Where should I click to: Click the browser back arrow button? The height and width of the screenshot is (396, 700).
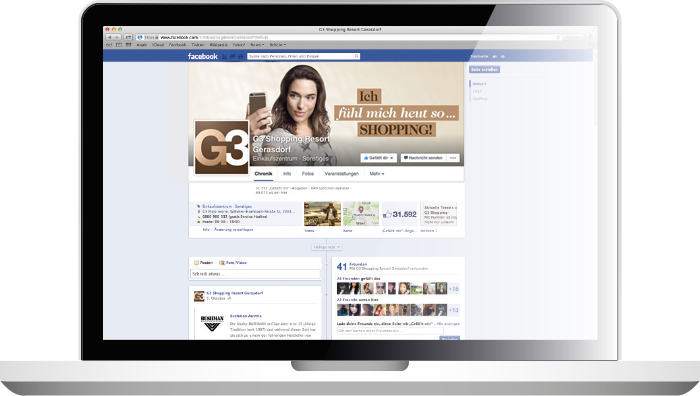coord(109,37)
